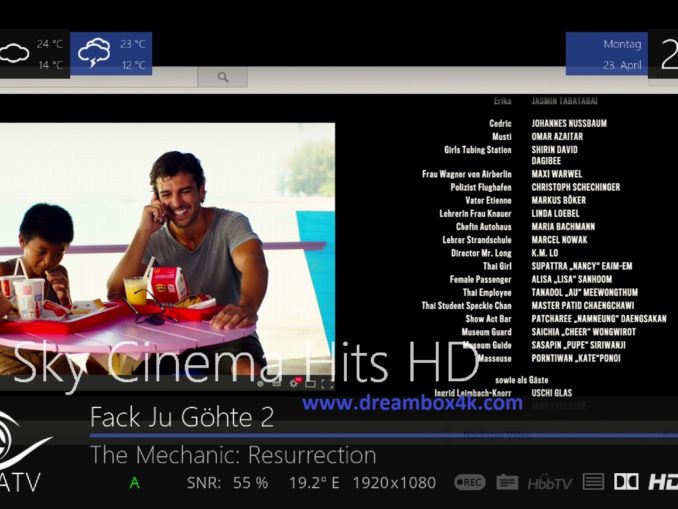
Task: Click the 1920x1080 resolution readout
Action: click(x=394, y=483)
